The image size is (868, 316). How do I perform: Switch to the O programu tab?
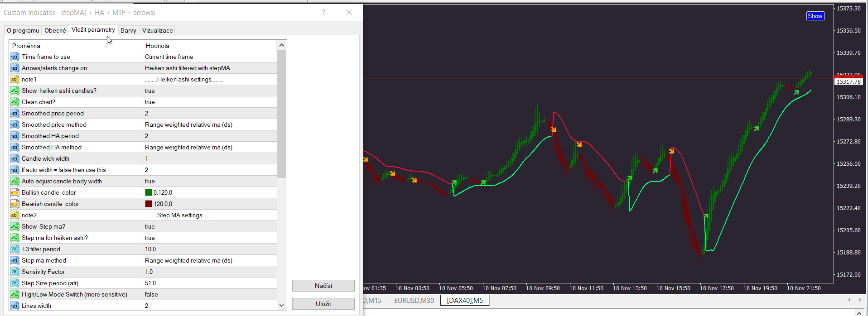point(23,30)
